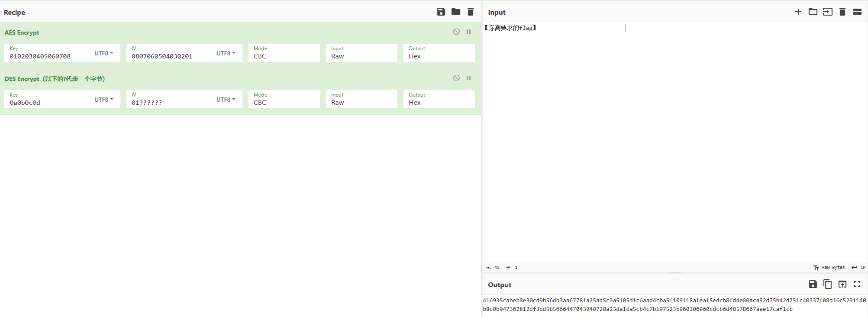This screenshot has height=317, width=868.
Task: Select the AES Encrypt operation title
Action: 22,32
